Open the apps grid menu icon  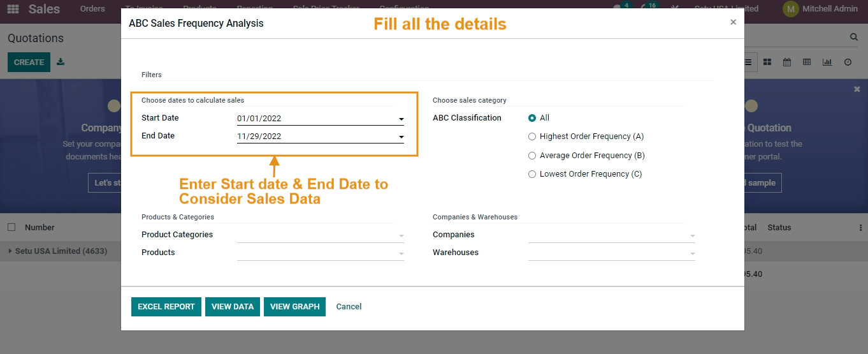(x=13, y=9)
